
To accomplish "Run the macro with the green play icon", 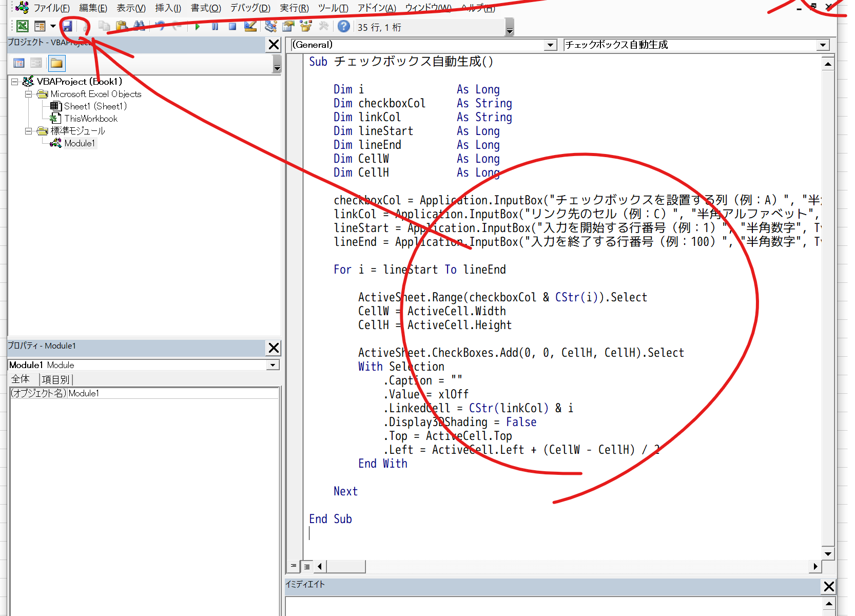I will tap(198, 27).
